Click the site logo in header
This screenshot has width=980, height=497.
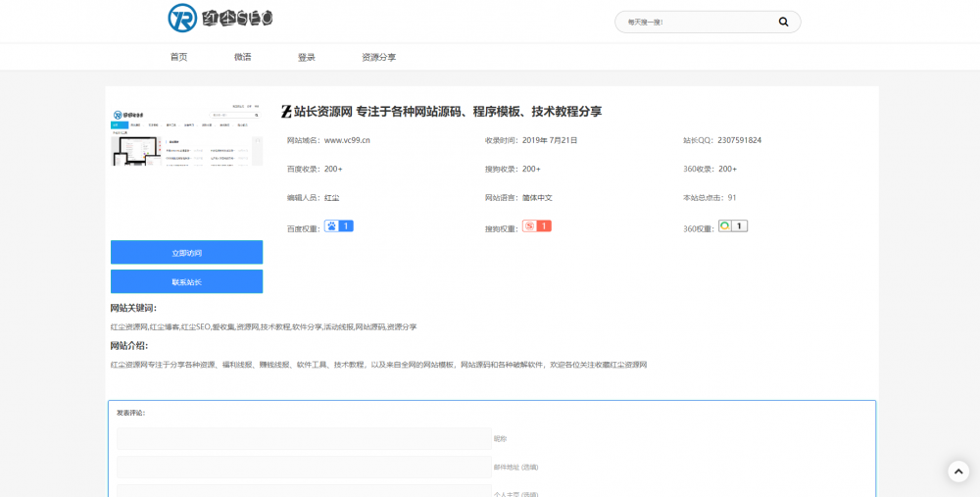click(220, 18)
